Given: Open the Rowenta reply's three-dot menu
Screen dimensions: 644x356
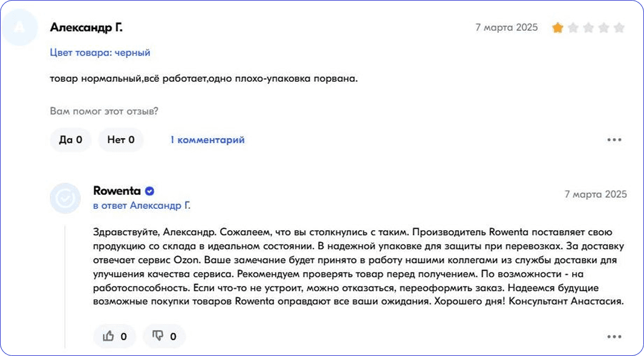Looking at the screenshot, I should point(614,337).
